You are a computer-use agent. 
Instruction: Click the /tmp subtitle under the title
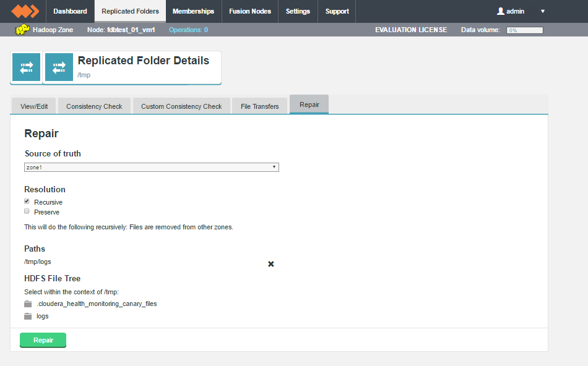pyautogui.click(x=84, y=75)
